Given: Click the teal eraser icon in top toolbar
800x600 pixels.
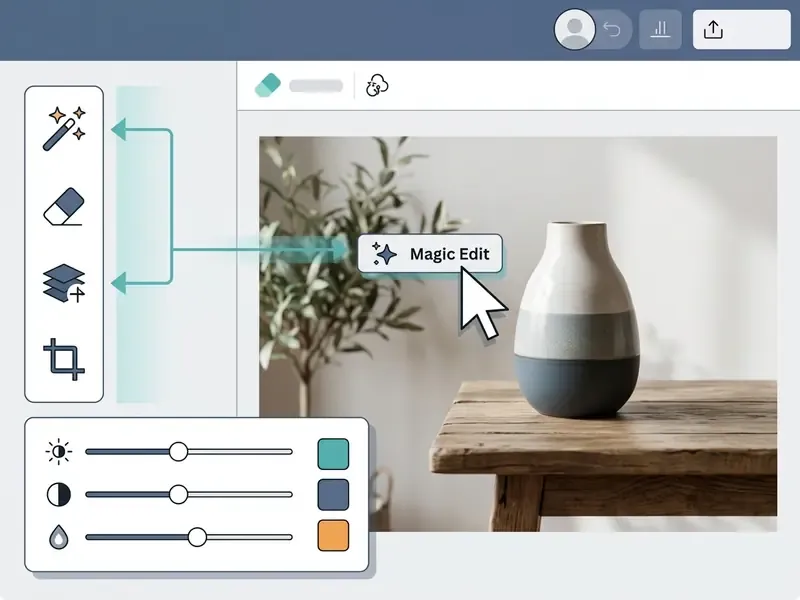Looking at the screenshot, I should [268, 85].
